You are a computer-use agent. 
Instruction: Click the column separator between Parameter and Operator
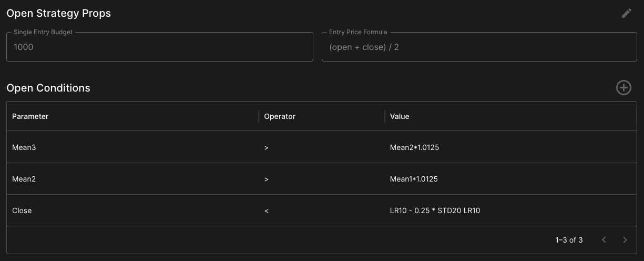point(259,116)
